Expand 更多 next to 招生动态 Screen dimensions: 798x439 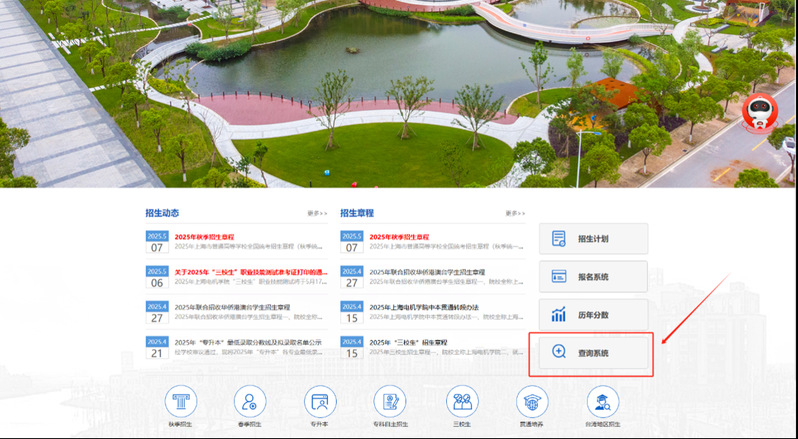tap(317, 213)
